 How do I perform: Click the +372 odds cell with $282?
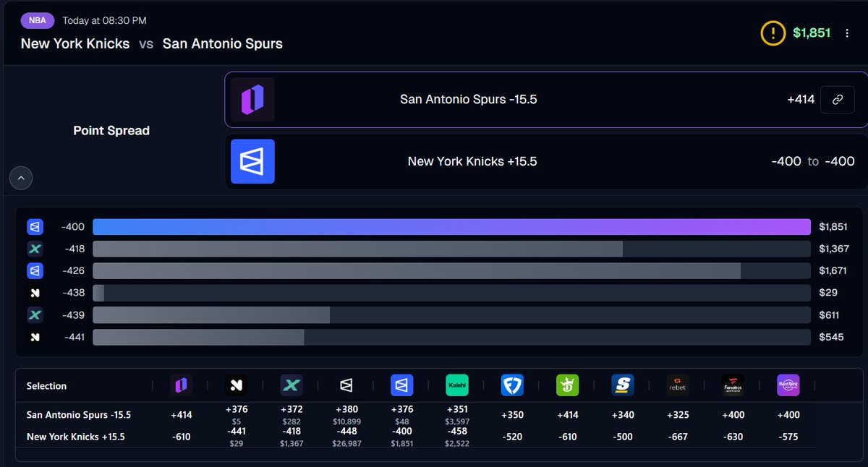point(292,414)
